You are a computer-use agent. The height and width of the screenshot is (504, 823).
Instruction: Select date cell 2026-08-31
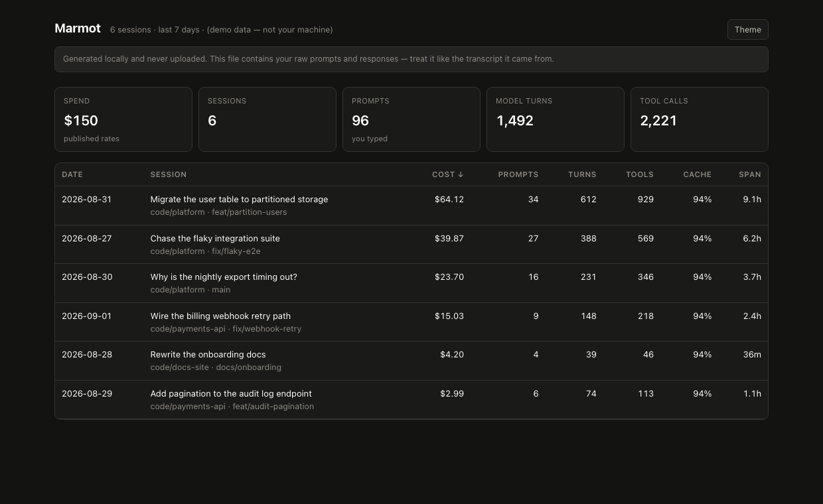pyautogui.click(x=87, y=199)
